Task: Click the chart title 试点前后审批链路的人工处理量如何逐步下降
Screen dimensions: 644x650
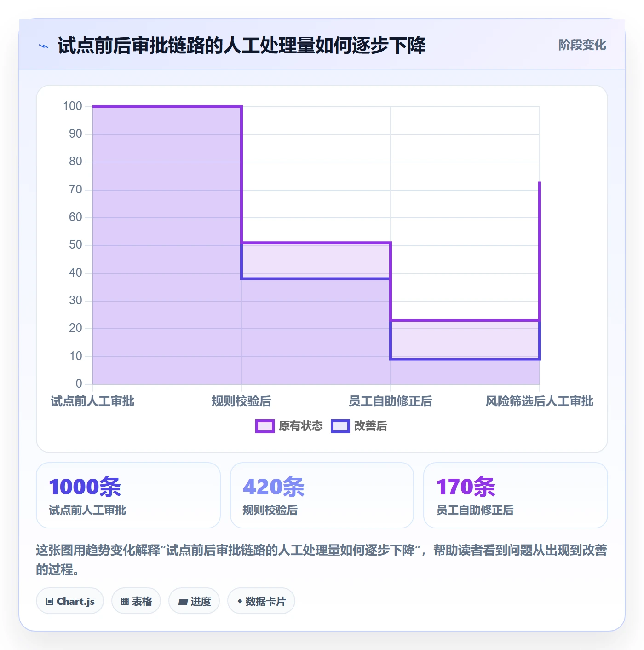Action: tap(242, 46)
